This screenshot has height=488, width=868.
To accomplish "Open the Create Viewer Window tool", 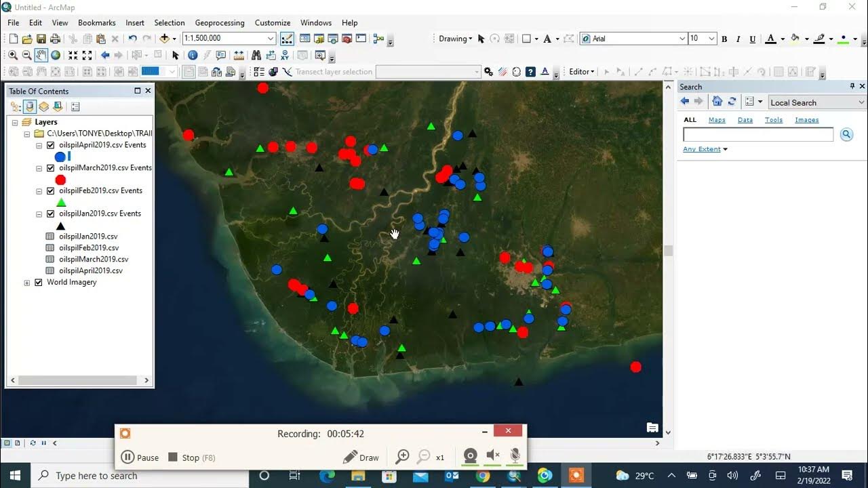I will pos(320,56).
